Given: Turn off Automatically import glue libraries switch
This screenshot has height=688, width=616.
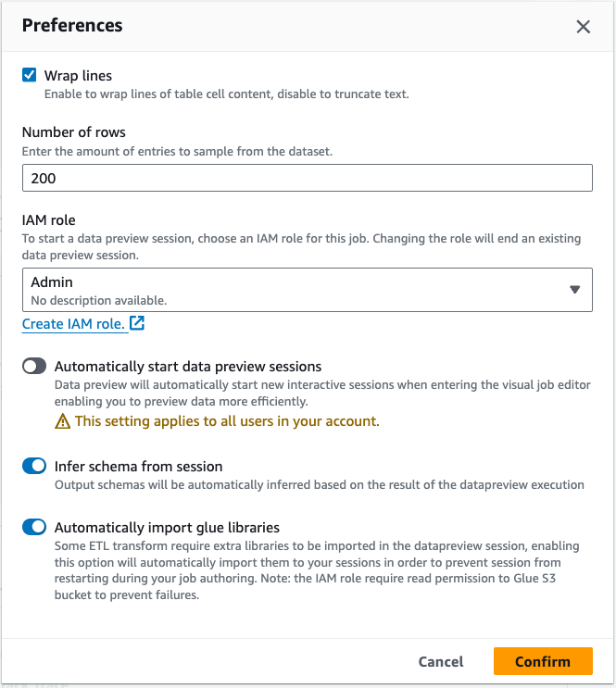Looking at the screenshot, I should pos(34,528).
